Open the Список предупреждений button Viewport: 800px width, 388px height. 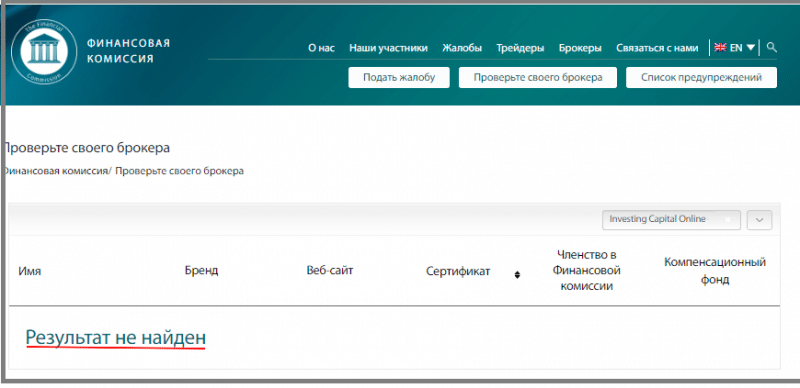coord(702,78)
